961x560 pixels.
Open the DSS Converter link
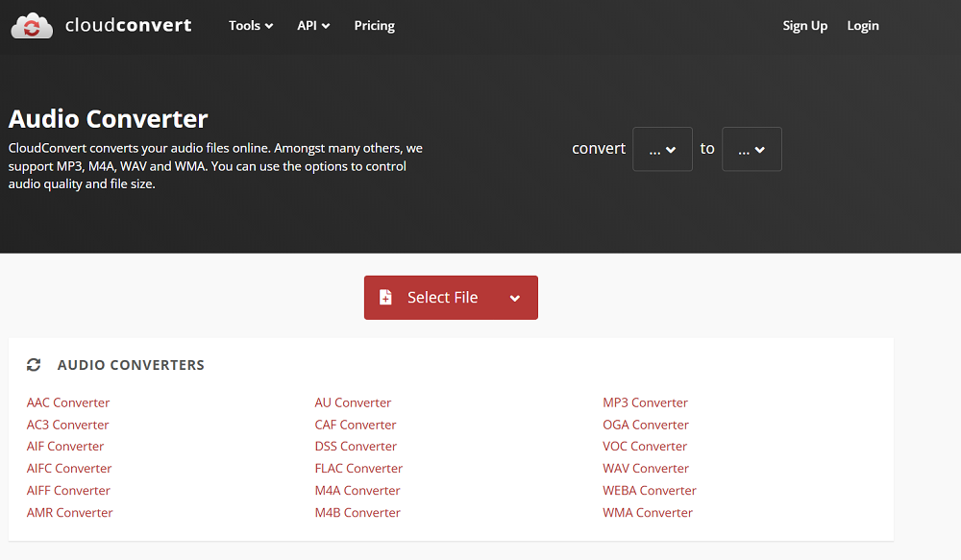coord(356,446)
